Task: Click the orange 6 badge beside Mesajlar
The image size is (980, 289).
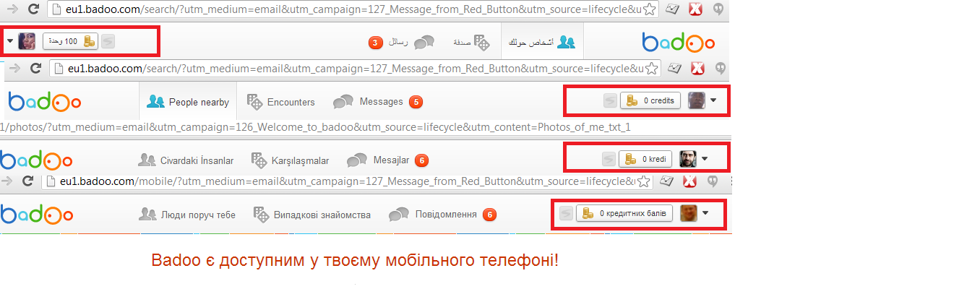Action: coord(422,160)
